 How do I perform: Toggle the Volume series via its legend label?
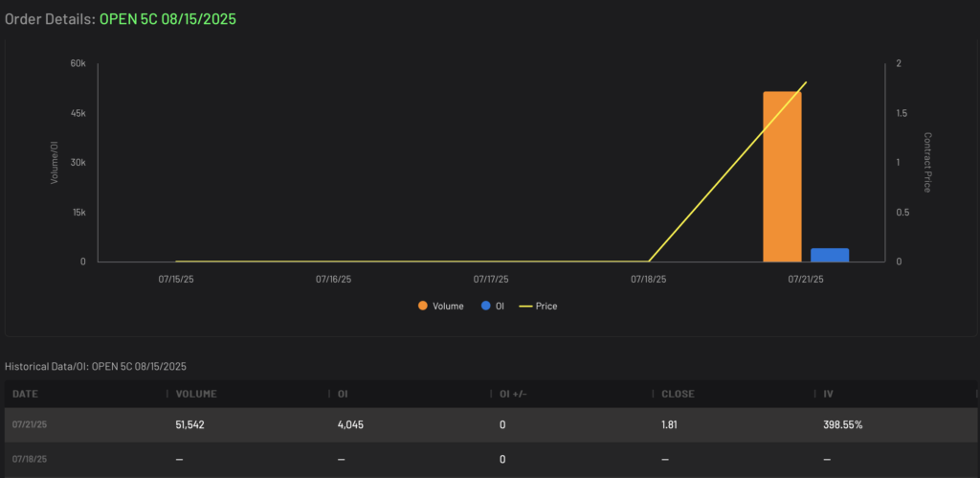point(448,306)
